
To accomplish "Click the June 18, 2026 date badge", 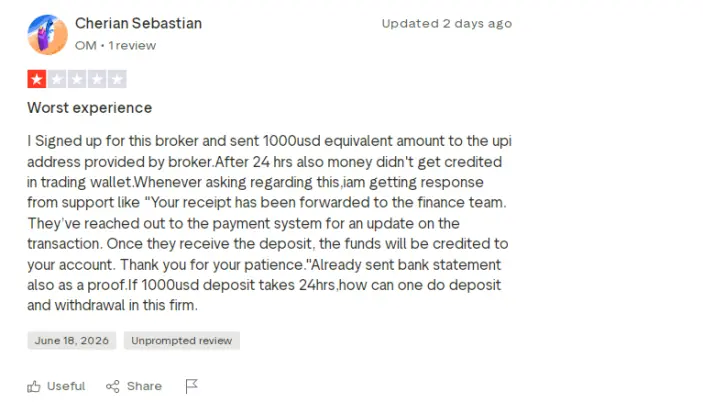I will (72, 340).
